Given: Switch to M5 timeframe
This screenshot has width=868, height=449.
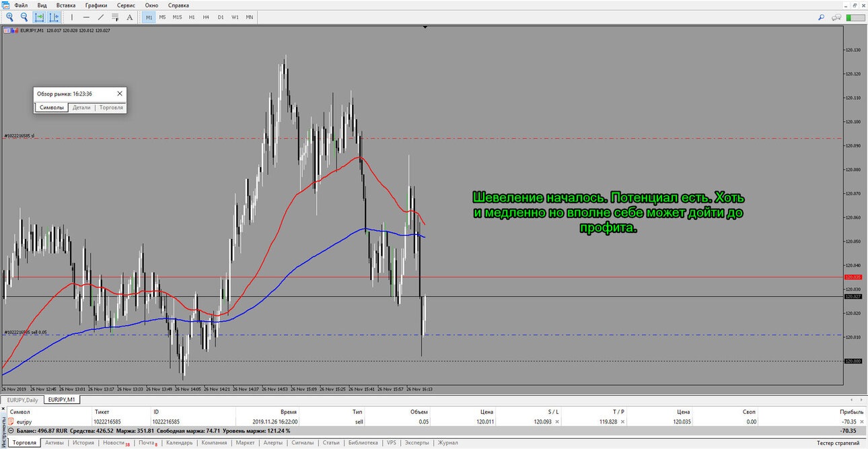Looking at the screenshot, I should point(162,17).
